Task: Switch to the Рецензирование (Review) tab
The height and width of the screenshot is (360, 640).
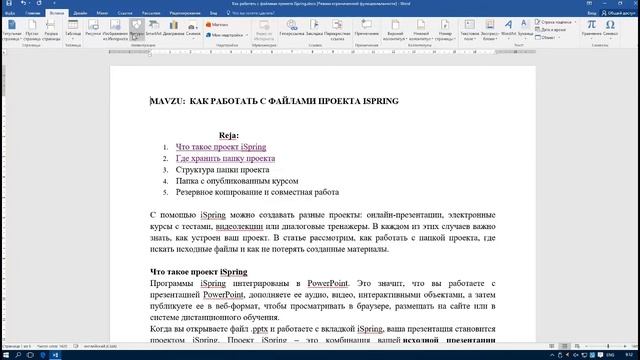Action: (184, 13)
